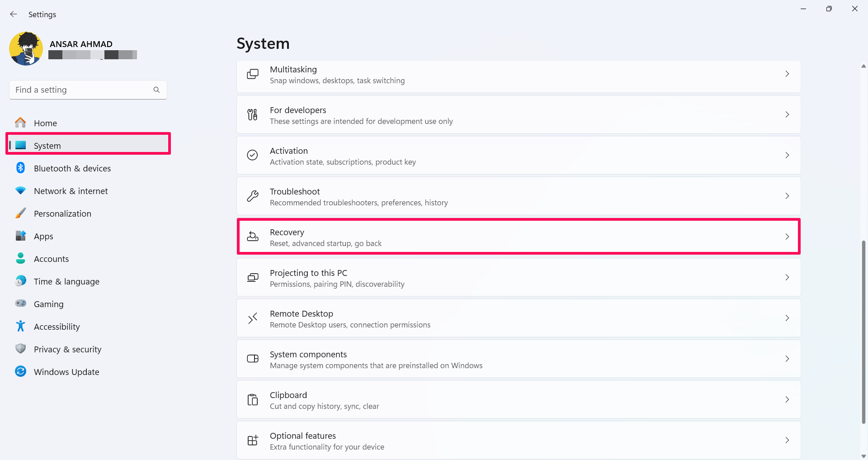Click the scrollbar up arrow
The height and width of the screenshot is (460, 868).
[x=863, y=66]
